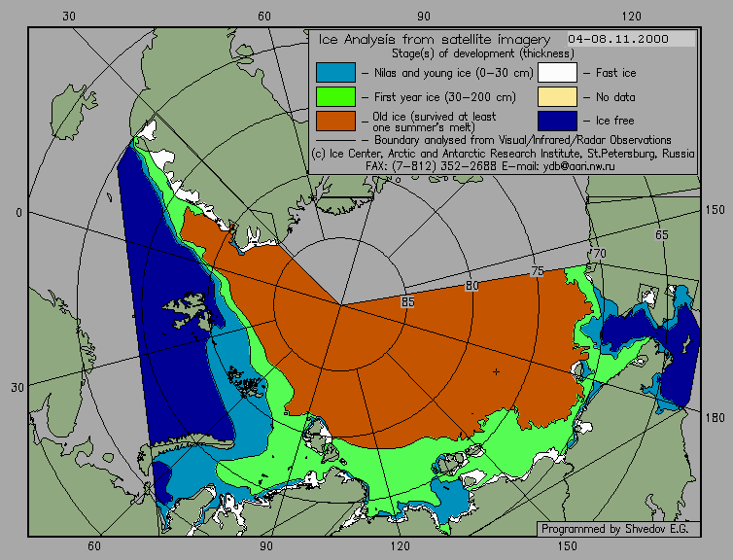Click the title 'Ice Analysis from satellite imagery'

pyautogui.click(x=435, y=40)
